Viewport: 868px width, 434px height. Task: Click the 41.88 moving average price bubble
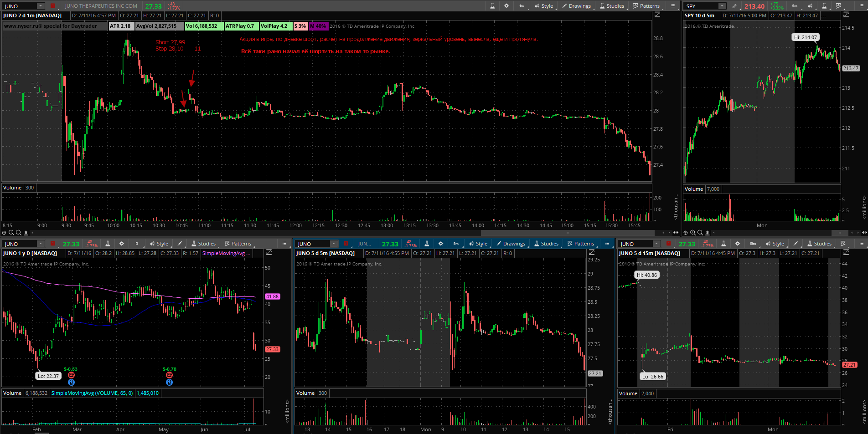click(x=273, y=296)
